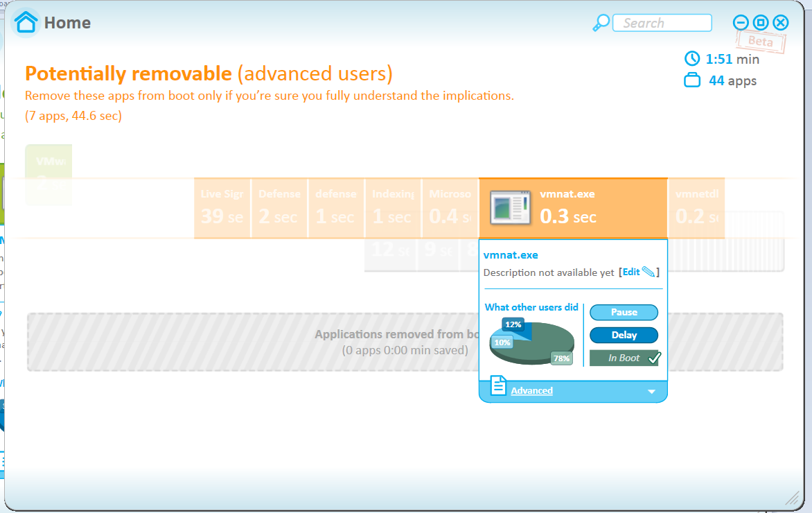The image size is (812, 513).
Task: Maximize the window
Action: tap(761, 22)
